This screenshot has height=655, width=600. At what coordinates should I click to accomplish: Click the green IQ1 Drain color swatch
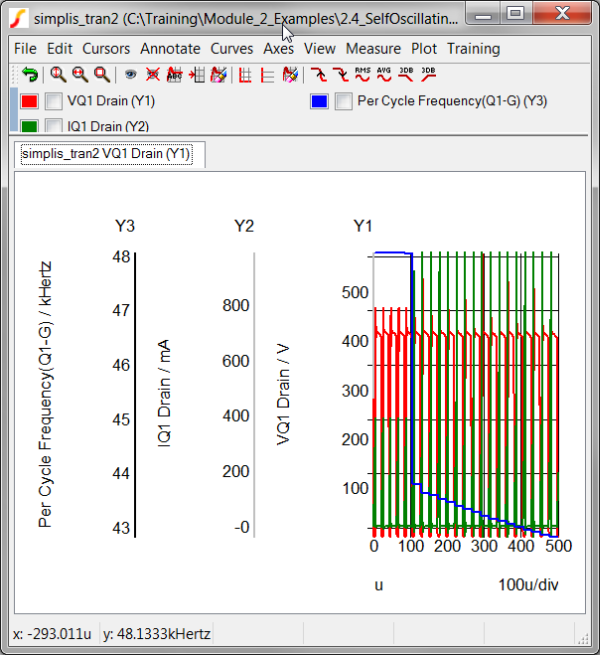click(29, 126)
